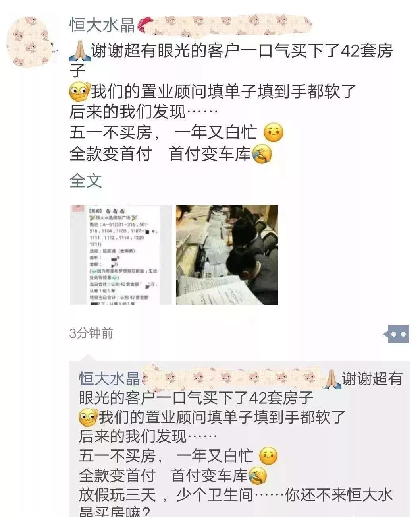
Task: Open the sales report text thumbnail
Action: [121, 255]
